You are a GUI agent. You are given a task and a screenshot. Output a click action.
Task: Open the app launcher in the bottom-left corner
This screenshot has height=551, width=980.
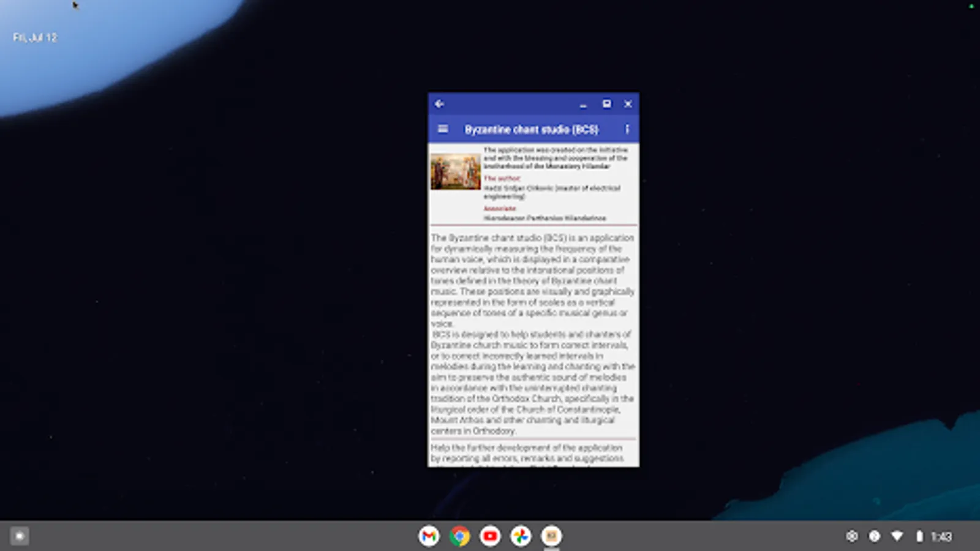(x=20, y=536)
